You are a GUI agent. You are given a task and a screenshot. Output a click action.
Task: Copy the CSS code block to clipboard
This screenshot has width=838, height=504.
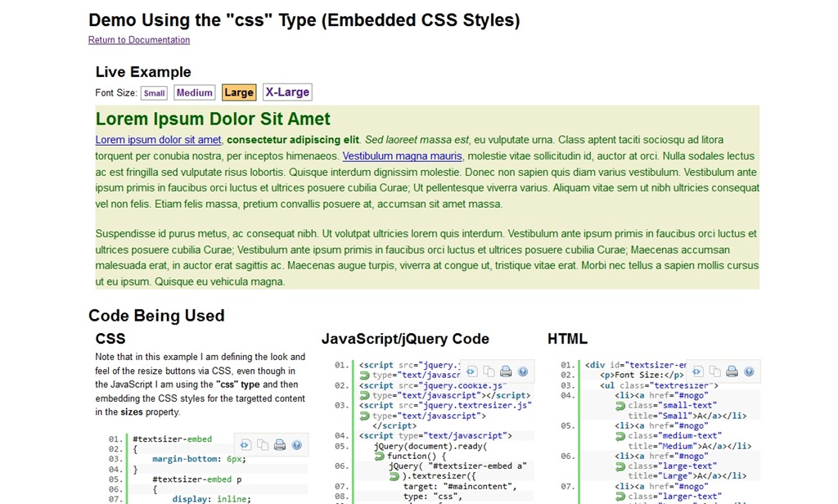(263, 444)
